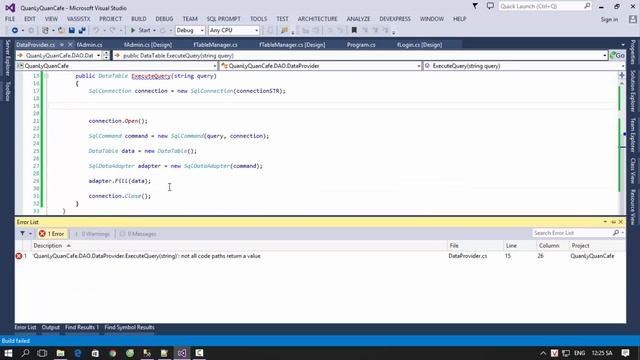Image resolution: width=640 pixels, height=360 pixels.
Task: Open the Server Explorer side tab
Action: pos(7,58)
